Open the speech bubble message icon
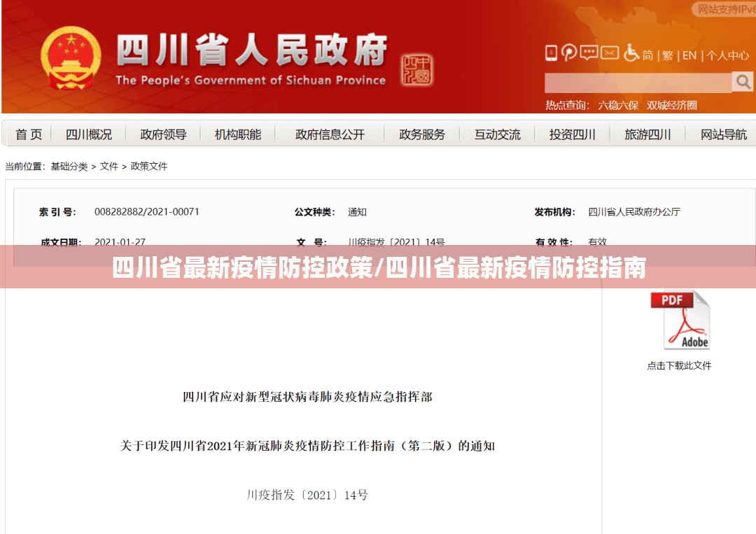The width and height of the screenshot is (756, 534). [x=589, y=53]
